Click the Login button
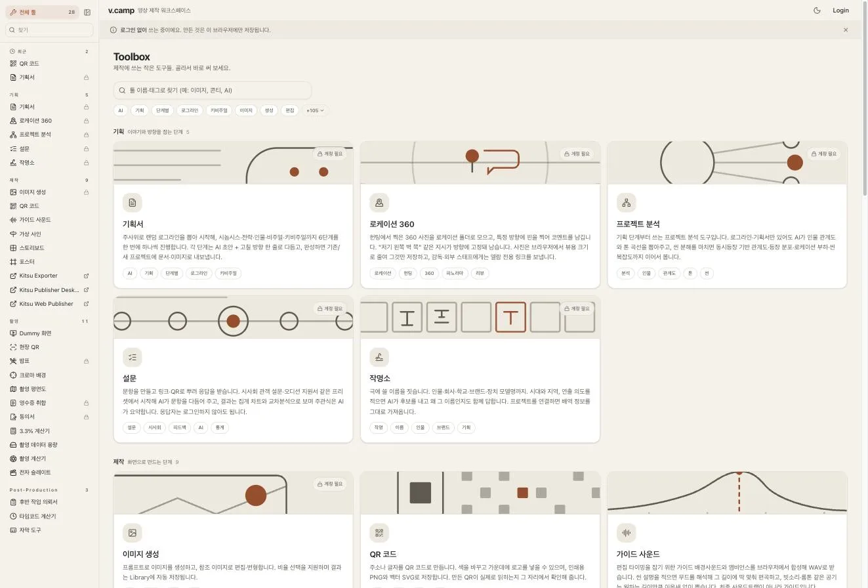The width and height of the screenshot is (868, 588). click(840, 10)
